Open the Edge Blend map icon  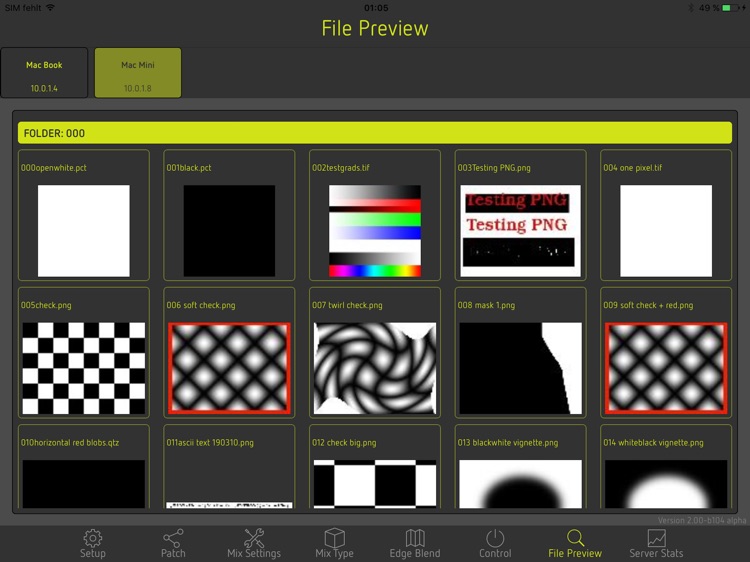[x=415, y=538]
